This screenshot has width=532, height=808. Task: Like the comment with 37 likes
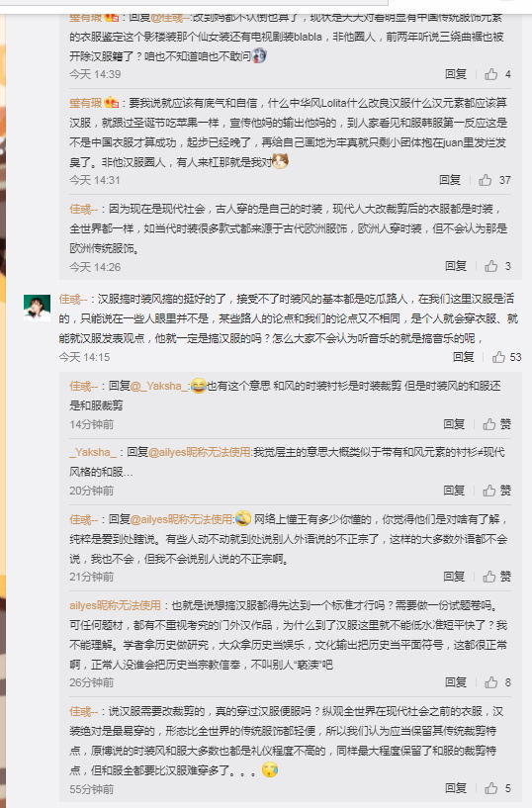click(x=493, y=180)
